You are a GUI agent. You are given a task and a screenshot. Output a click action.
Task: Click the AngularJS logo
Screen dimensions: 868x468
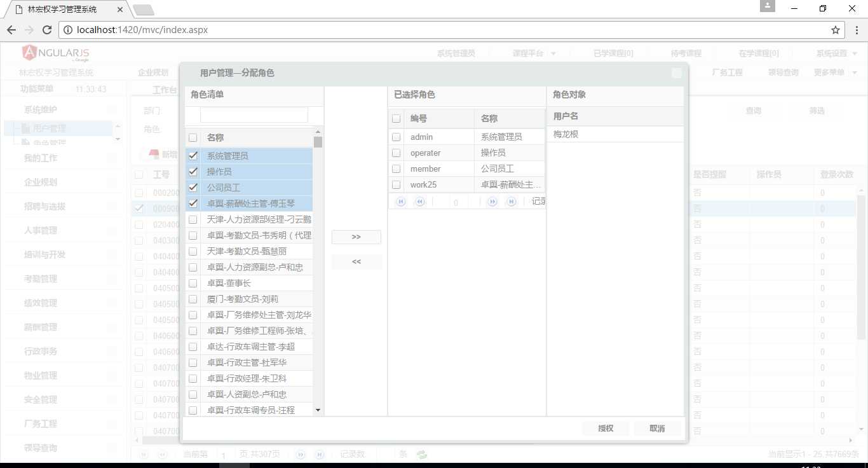(x=55, y=53)
